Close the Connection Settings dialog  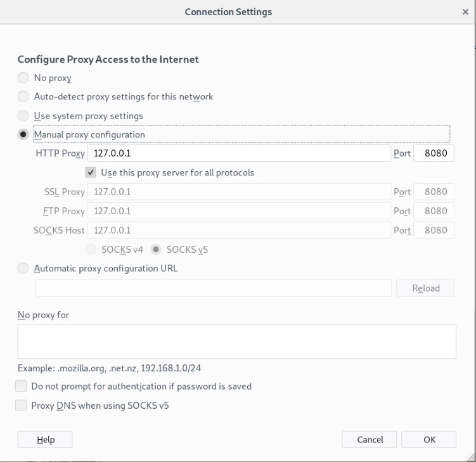pos(466,12)
